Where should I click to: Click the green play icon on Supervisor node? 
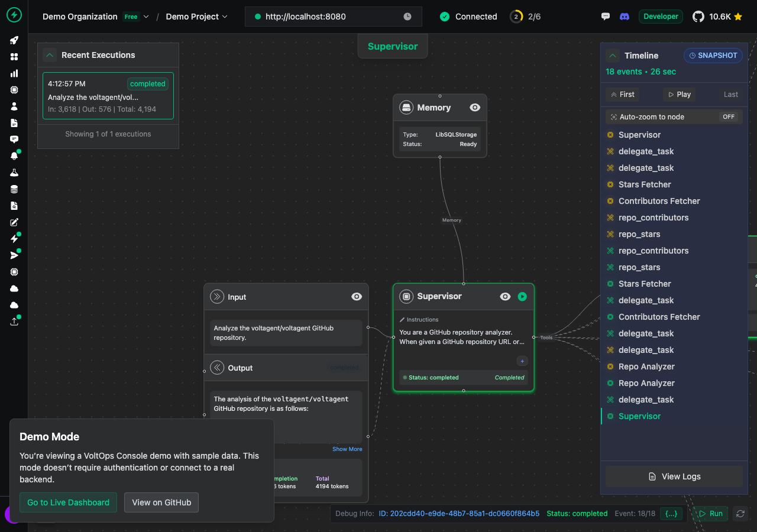point(522,297)
